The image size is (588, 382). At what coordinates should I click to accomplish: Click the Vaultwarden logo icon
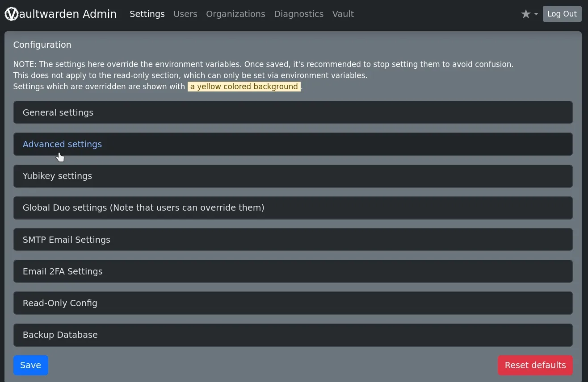click(x=11, y=14)
